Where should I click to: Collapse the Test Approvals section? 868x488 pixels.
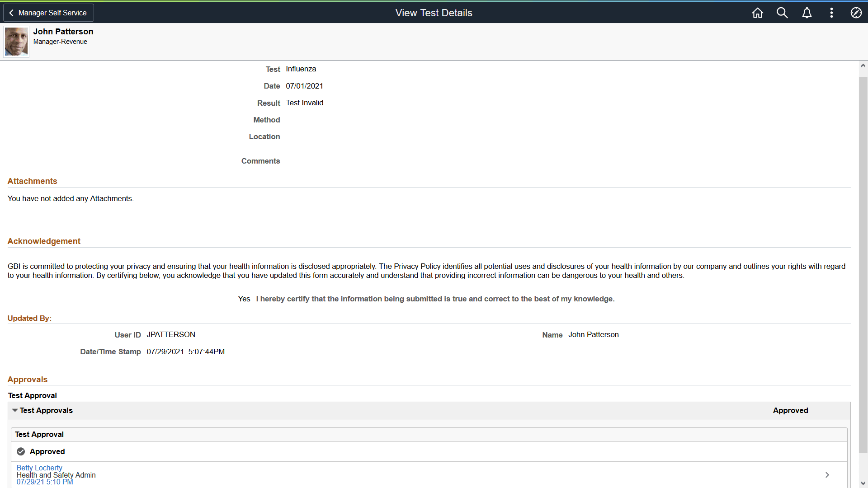(x=15, y=410)
